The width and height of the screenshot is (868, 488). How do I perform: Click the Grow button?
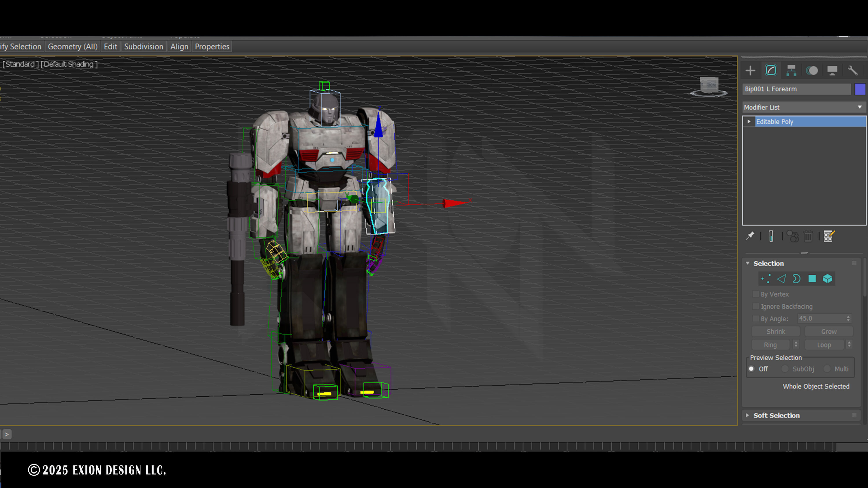829,331
